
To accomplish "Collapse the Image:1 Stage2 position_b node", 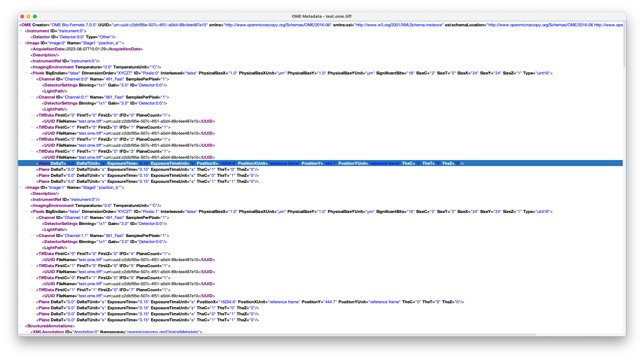I will pos(21,187).
